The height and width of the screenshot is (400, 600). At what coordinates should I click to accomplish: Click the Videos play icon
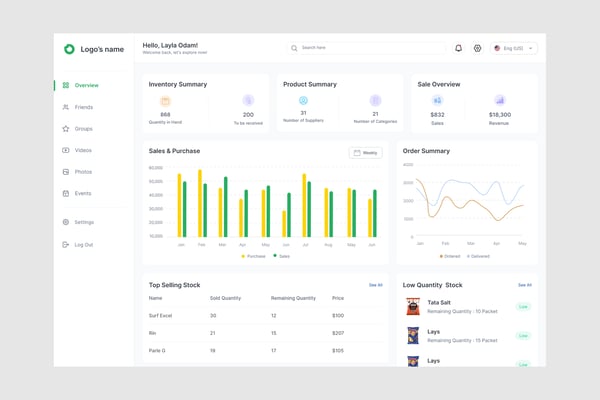[x=66, y=150]
